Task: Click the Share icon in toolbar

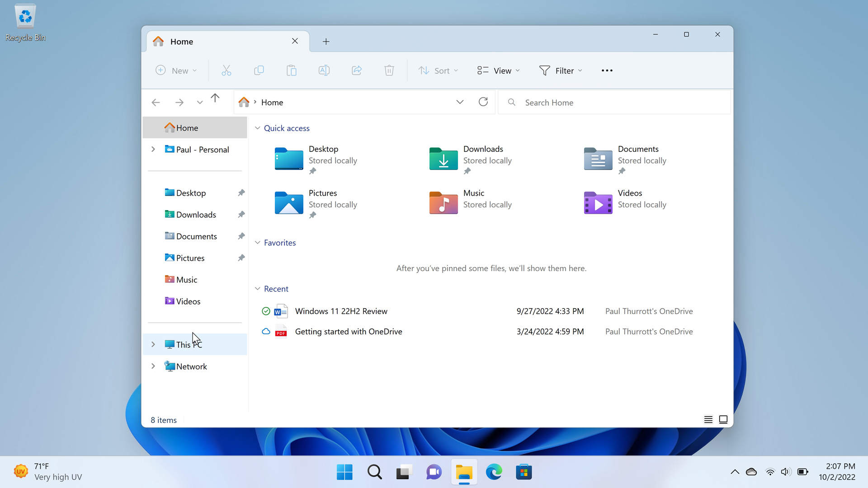Action: [357, 70]
